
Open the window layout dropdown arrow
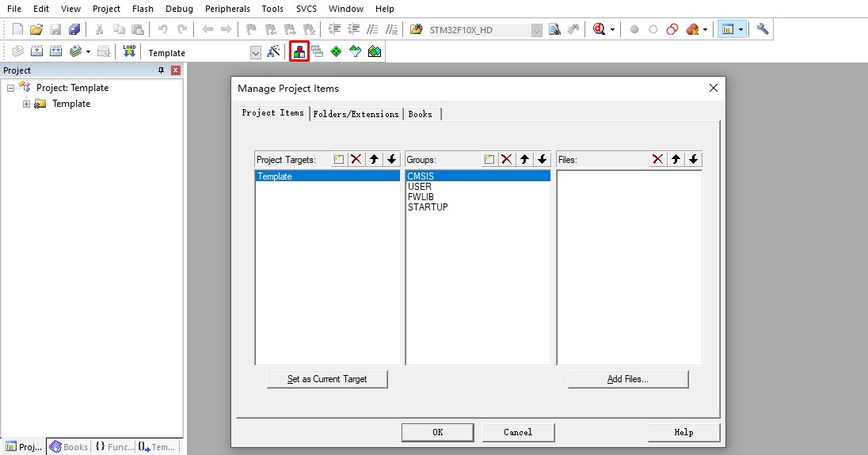tap(740, 30)
